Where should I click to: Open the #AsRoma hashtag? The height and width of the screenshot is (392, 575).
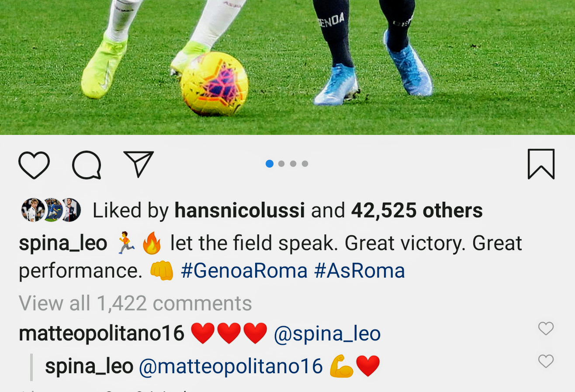pyautogui.click(x=360, y=271)
